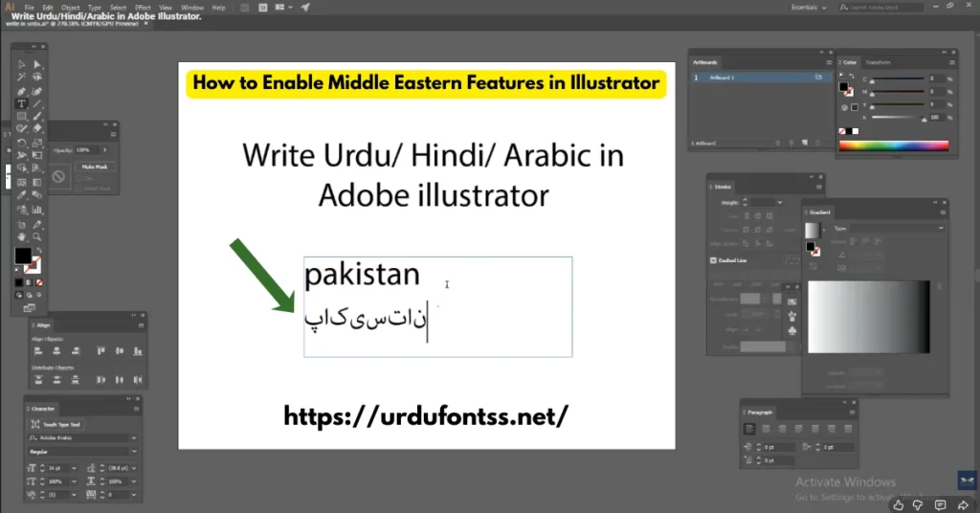Select the Pen tool
Viewport: 980px width, 513px height.
click(21, 91)
